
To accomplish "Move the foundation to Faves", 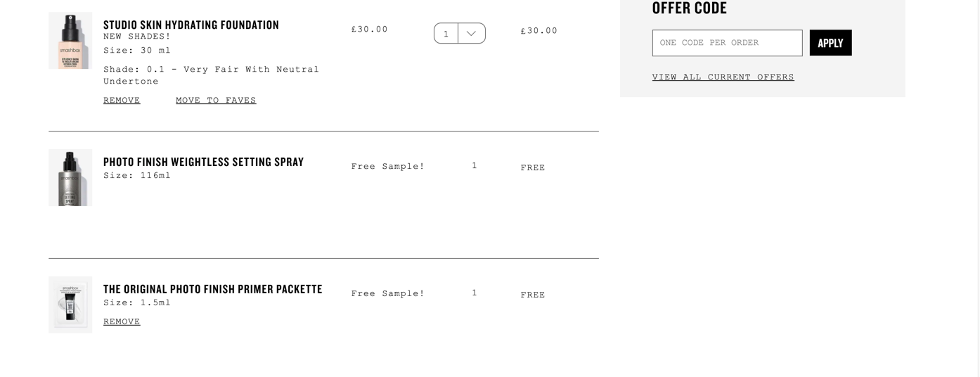I will tap(216, 100).
